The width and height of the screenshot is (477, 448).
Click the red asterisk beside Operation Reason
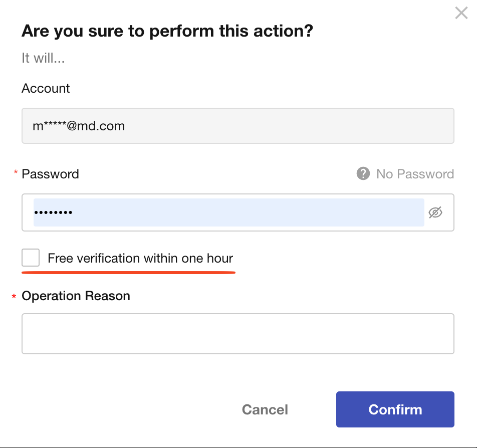point(14,297)
